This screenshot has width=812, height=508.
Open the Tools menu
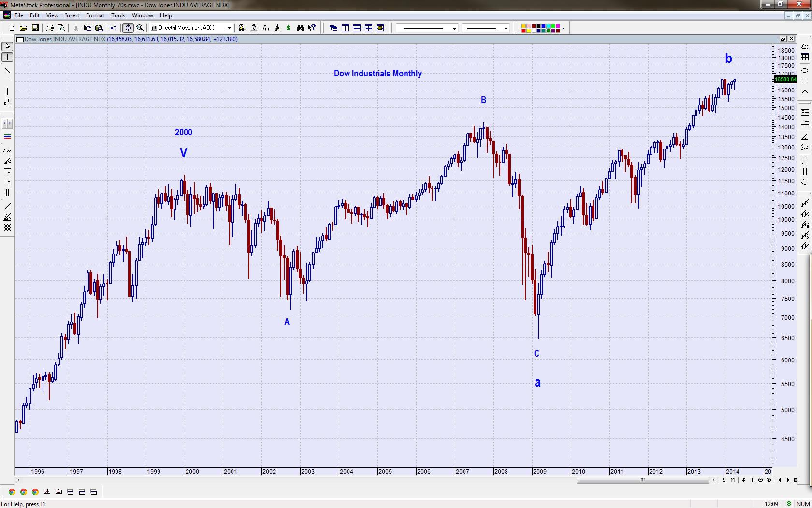tap(118, 15)
